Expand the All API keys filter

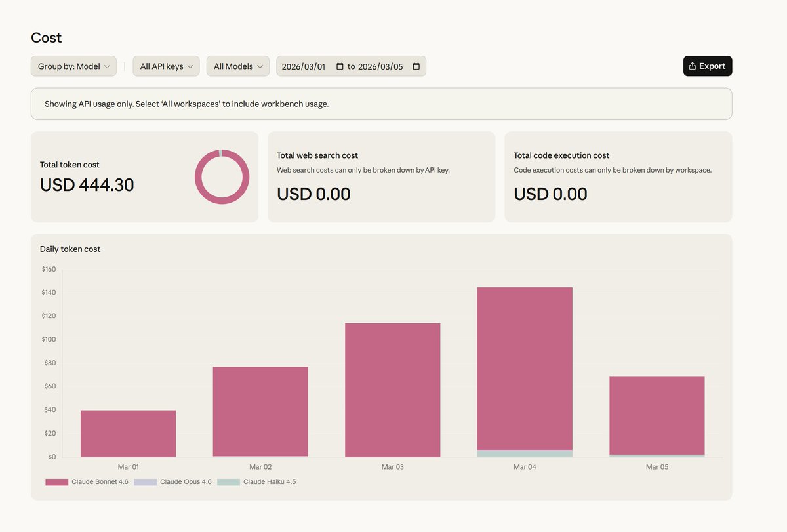166,66
